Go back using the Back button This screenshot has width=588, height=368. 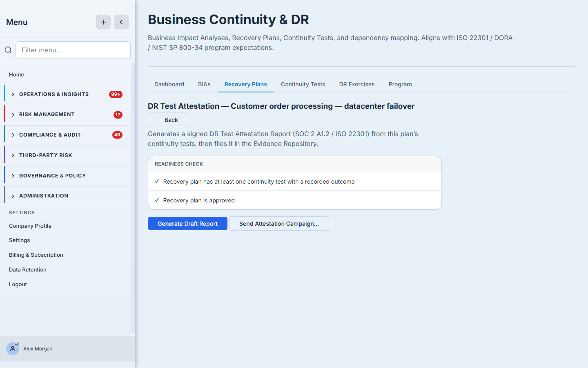pos(168,120)
